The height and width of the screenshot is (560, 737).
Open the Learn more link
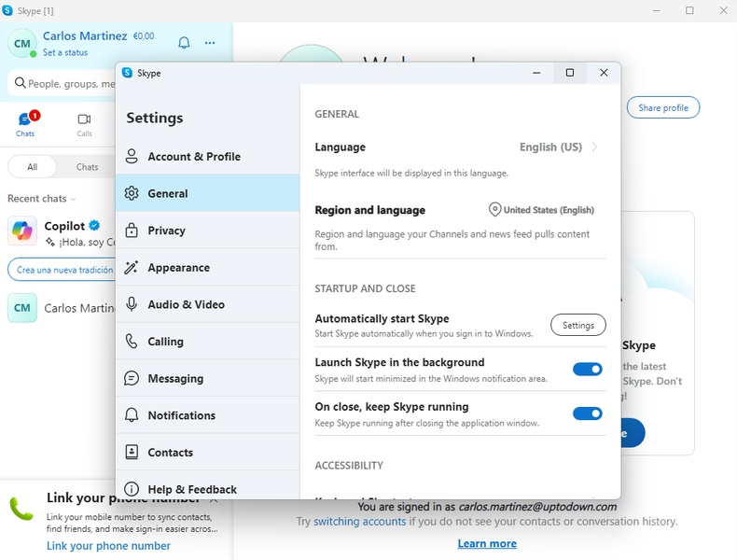coord(487,543)
